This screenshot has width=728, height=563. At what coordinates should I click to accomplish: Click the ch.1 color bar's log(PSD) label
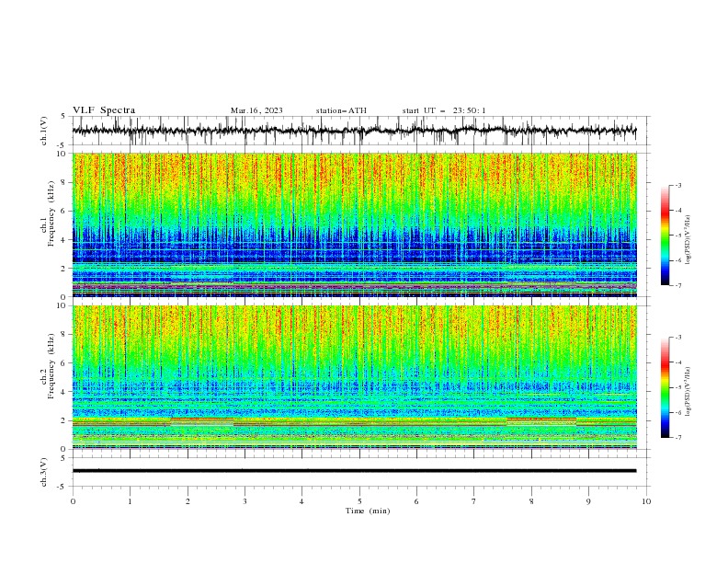(x=688, y=240)
